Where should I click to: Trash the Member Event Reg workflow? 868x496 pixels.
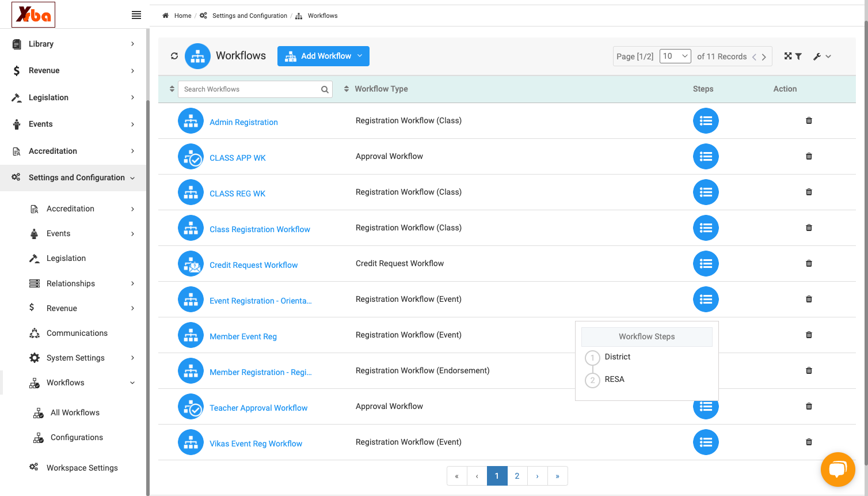point(809,335)
